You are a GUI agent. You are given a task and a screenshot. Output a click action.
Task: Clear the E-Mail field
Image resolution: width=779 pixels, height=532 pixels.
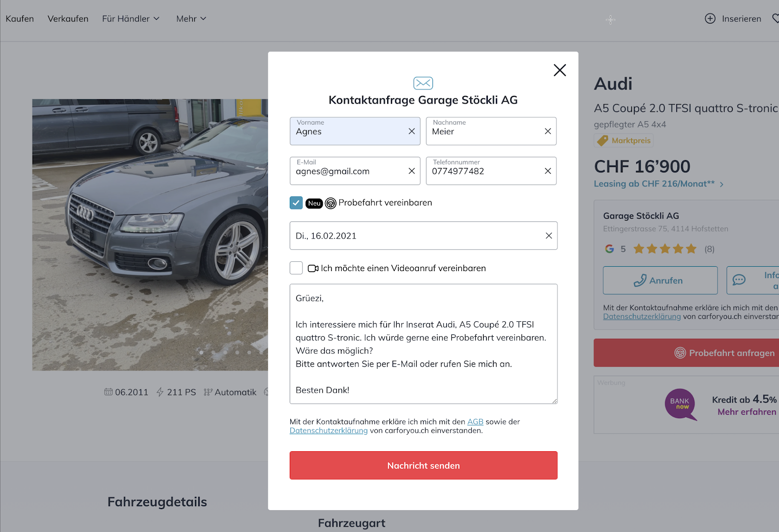pos(411,171)
